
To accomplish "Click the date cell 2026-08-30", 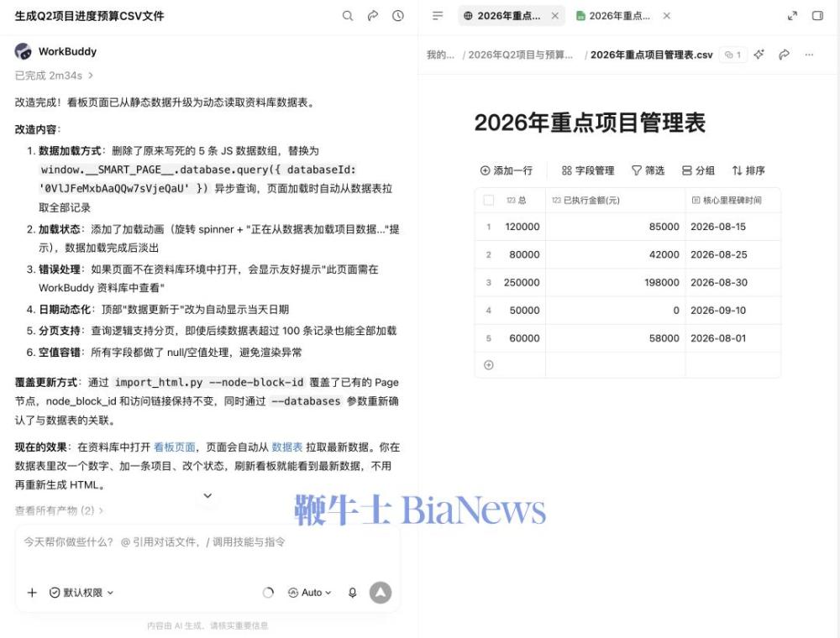I will [x=732, y=283].
